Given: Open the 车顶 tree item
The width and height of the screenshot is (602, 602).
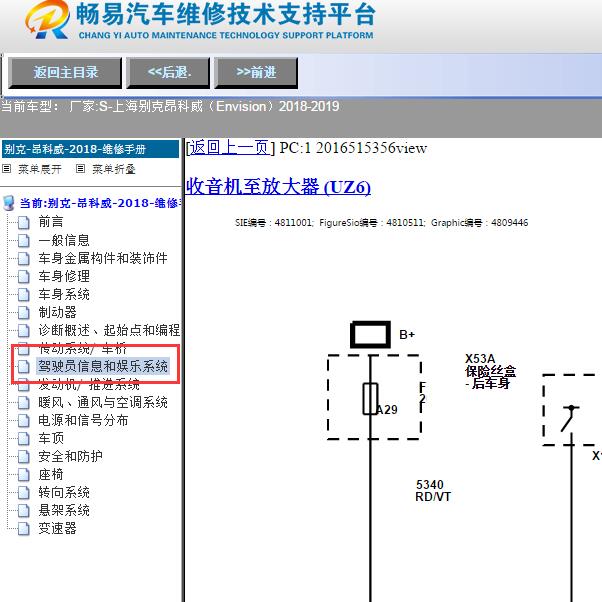Looking at the screenshot, I should point(51,438).
